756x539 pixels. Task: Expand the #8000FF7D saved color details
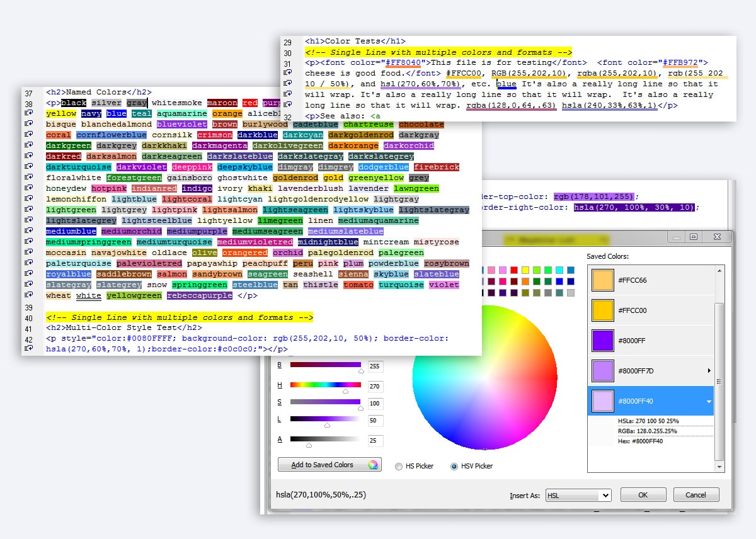[x=709, y=371]
